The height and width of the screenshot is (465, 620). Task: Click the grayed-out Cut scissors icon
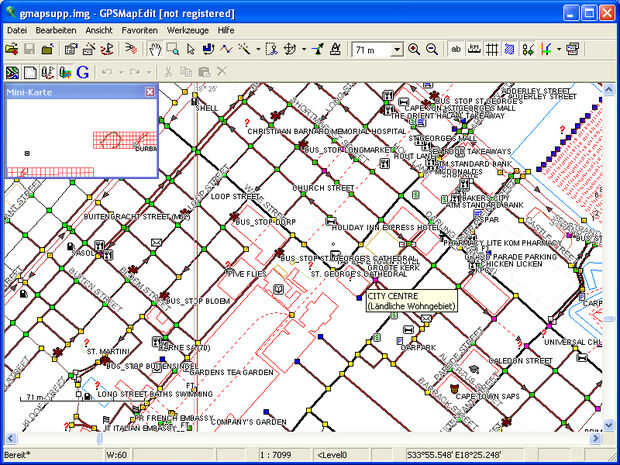click(168, 72)
